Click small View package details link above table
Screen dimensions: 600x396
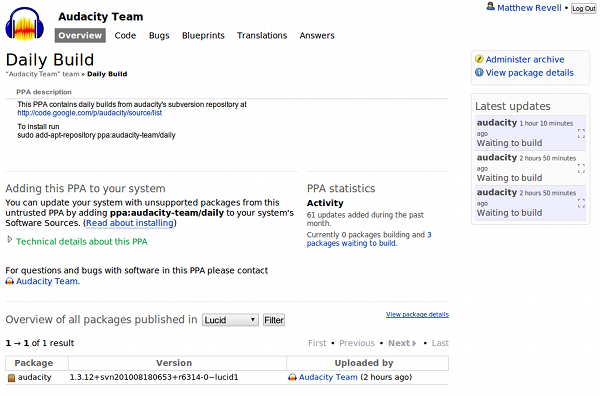tap(417, 315)
